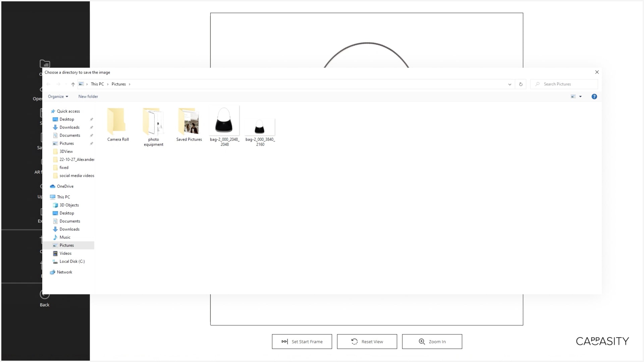Click Zoom In button
The image size is (644, 362).
[x=432, y=342]
